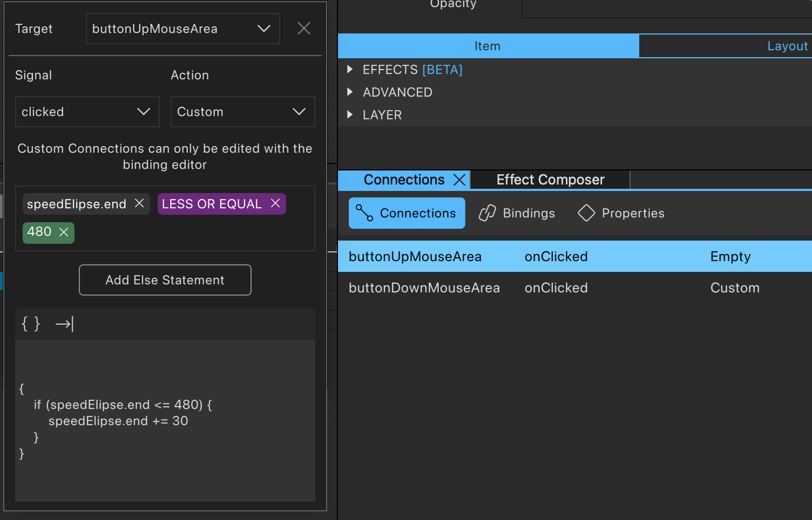The image size is (812, 520).
Task: Open the Signal dropdown showing clicked
Action: [x=87, y=112]
